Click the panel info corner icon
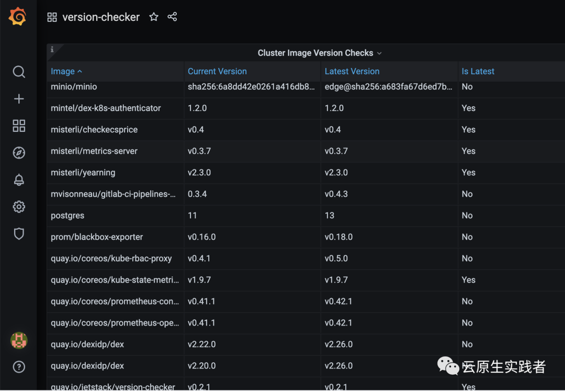Viewport: 565px width, 392px height. point(52,49)
